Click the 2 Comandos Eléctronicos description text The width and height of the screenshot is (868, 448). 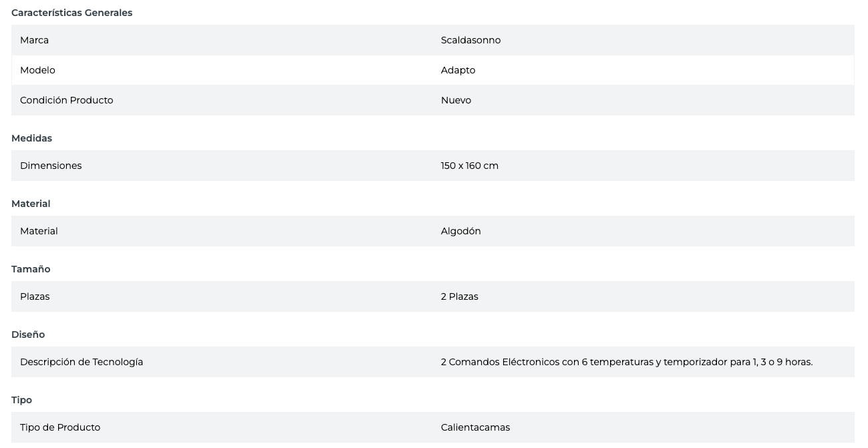(x=626, y=362)
